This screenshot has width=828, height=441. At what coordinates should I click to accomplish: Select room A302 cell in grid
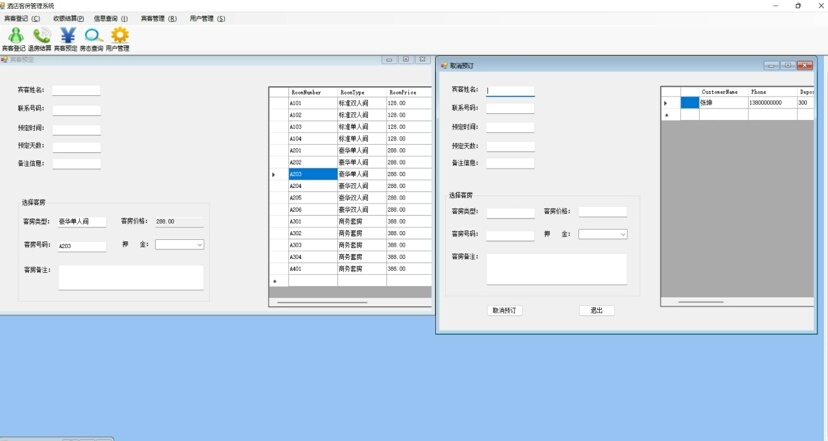[313, 233]
